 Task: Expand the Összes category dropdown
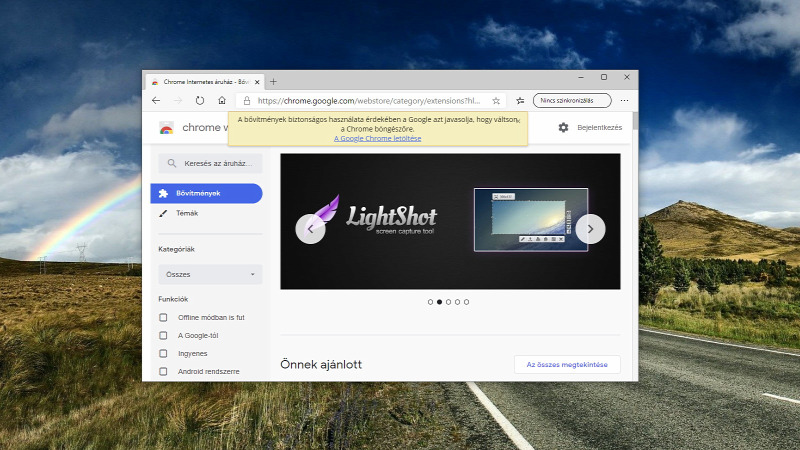point(210,274)
